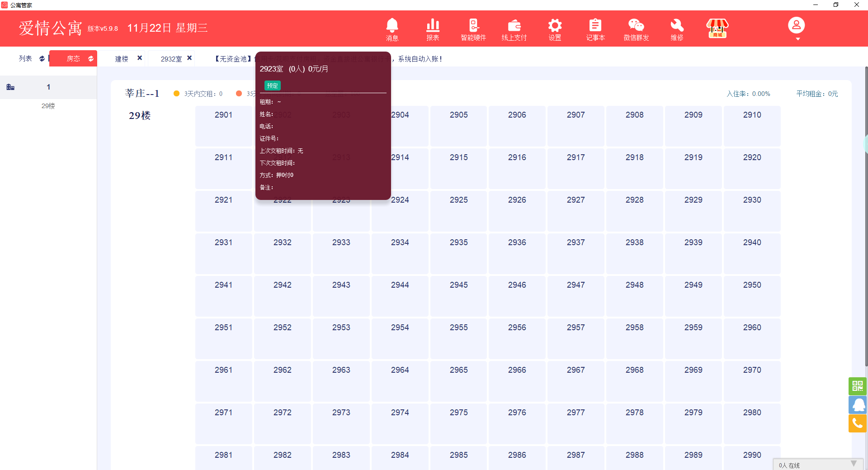Open room 2910

[752, 126]
